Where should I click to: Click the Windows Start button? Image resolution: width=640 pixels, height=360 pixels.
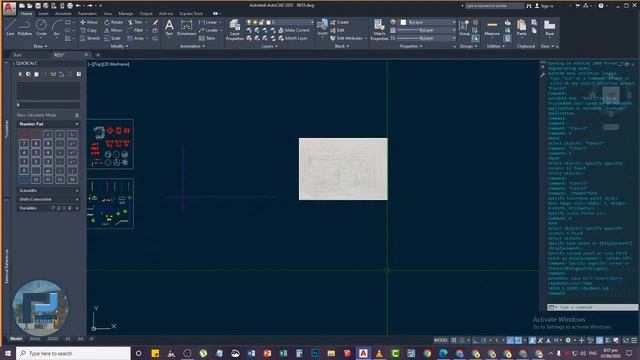[8, 353]
